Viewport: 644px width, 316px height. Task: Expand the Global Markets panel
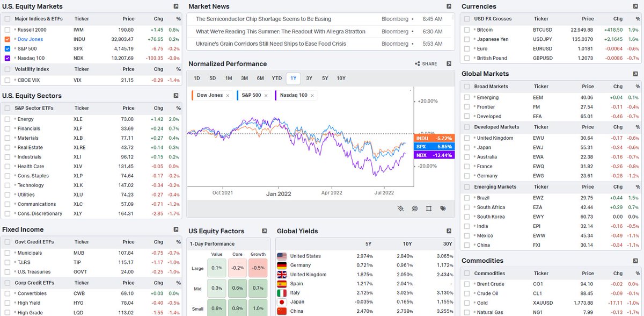click(635, 74)
